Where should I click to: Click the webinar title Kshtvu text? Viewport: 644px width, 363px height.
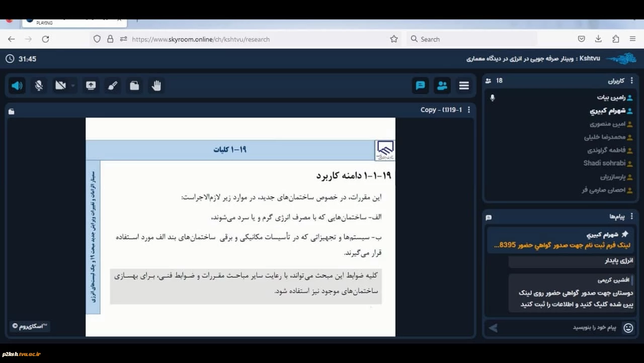tap(533, 59)
